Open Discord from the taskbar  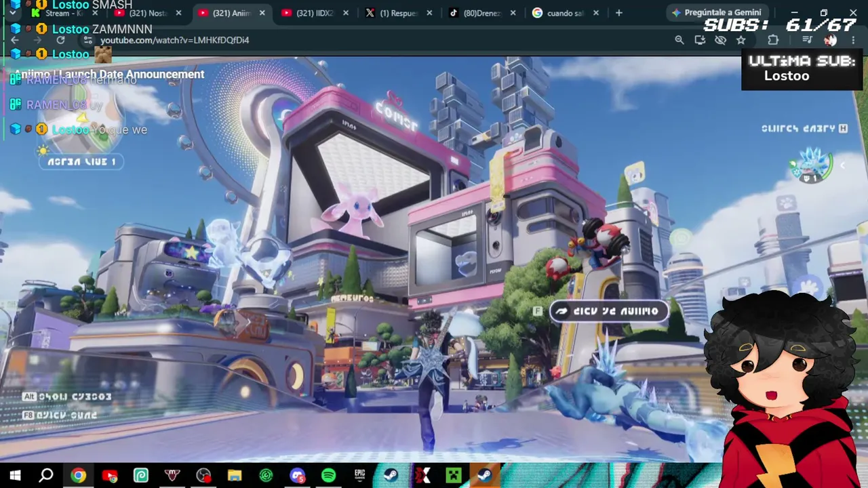297,476
